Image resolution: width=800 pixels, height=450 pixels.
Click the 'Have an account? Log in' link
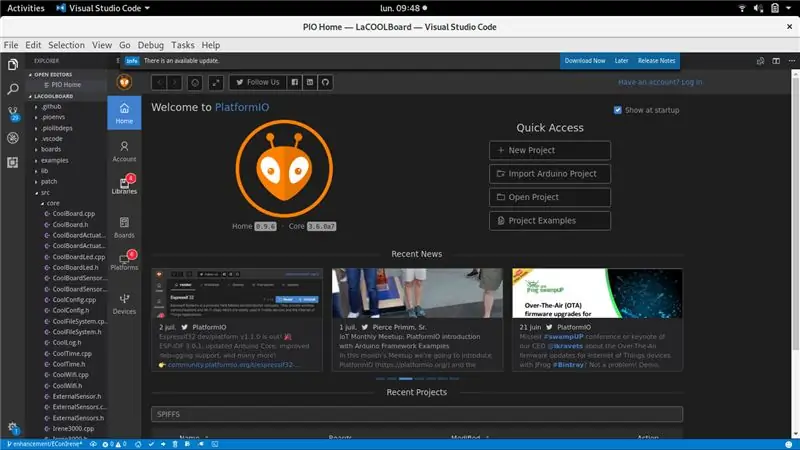(660, 82)
